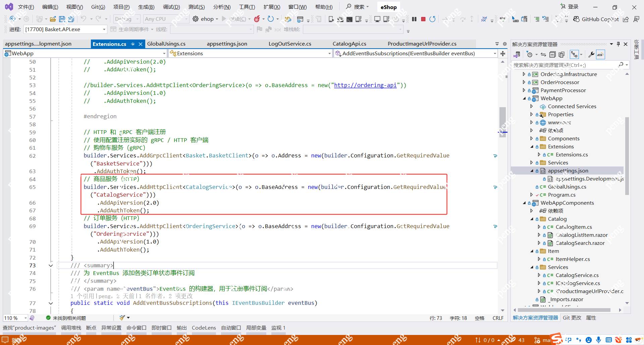Image resolution: width=644 pixels, height=345 pixels.
Task: Pin the Solution Explorer panel
Action: point(618,44)
